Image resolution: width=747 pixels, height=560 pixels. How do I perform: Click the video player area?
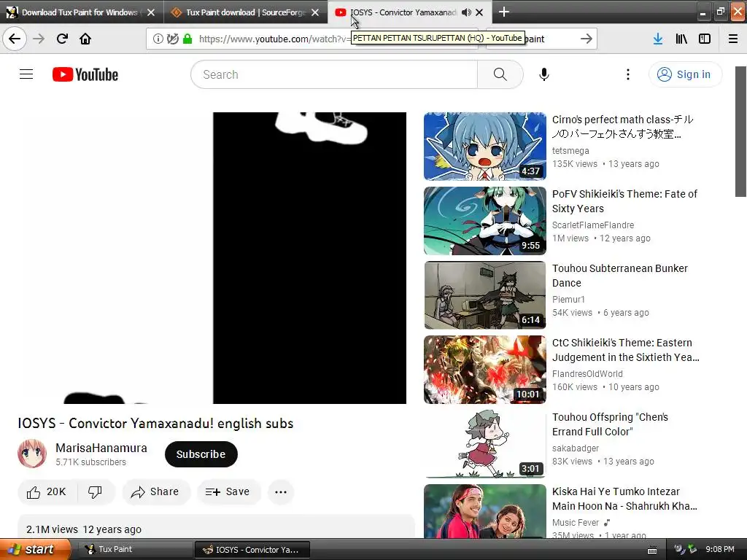[x=217, y=257]
